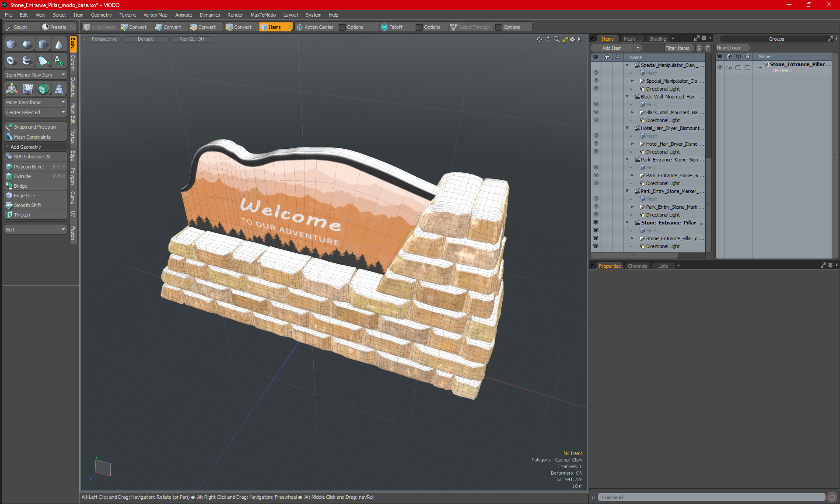Select the cone primitive tool
The width and height of the screenshot is (840, 504).
(x=59, y=44)
